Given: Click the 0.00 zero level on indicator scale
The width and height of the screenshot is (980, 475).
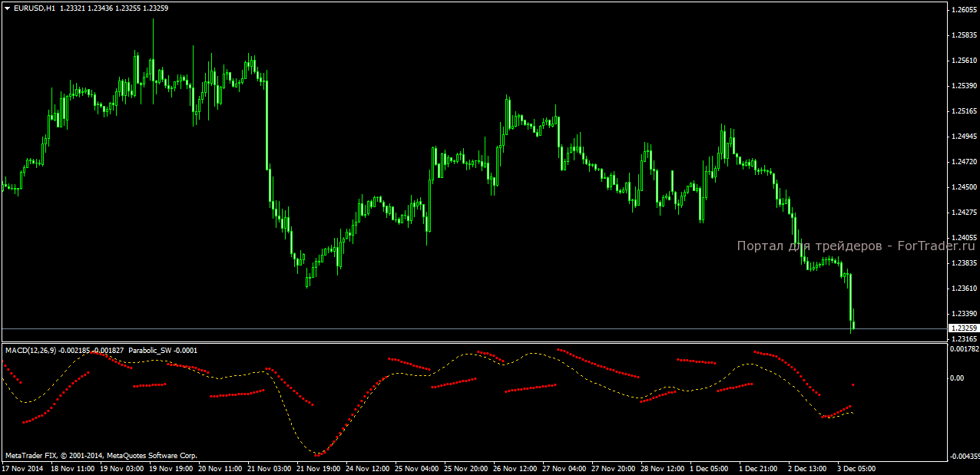Looking at the screenshot, I should coord(958,378).
